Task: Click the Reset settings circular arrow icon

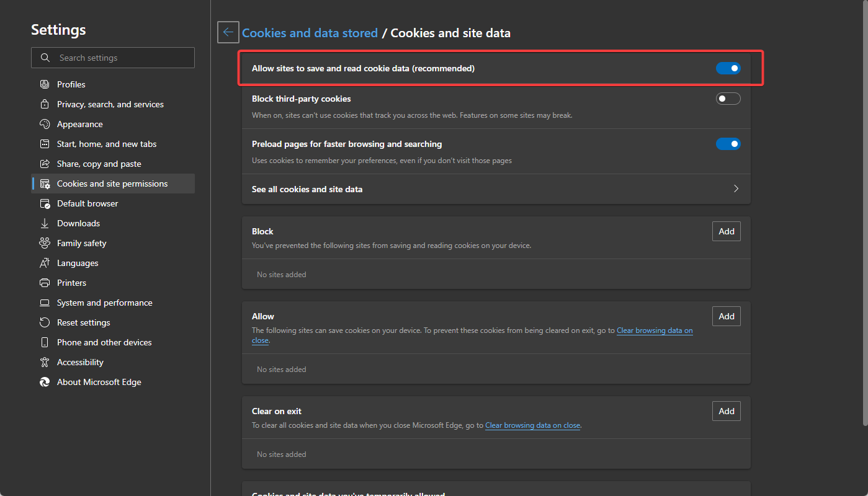Action: (x=45, y=322)
